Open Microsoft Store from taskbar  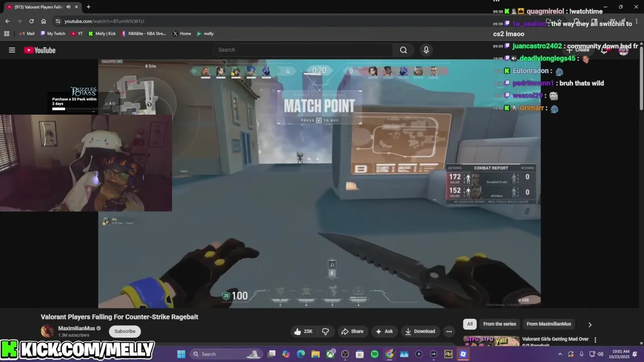click(x=360, y=354)
